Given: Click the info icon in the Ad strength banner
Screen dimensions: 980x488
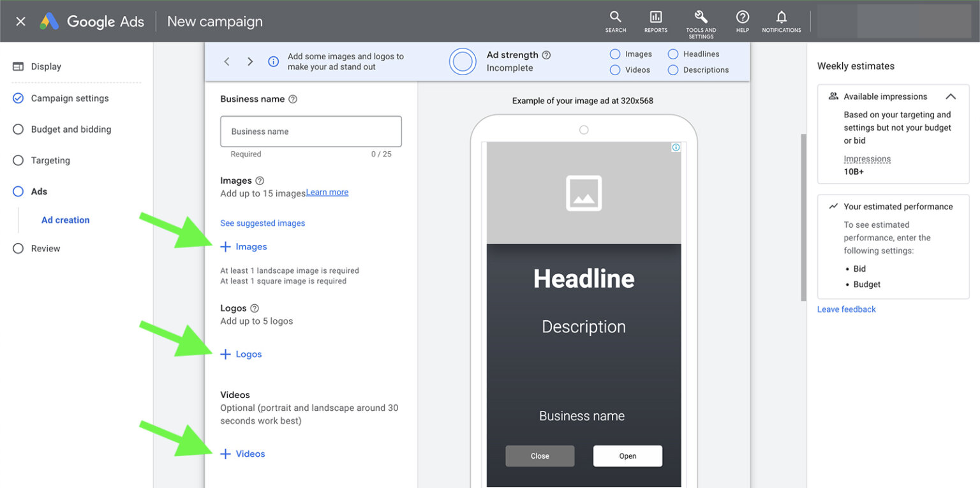Looking at the screenshot, I should pos(273,61).
